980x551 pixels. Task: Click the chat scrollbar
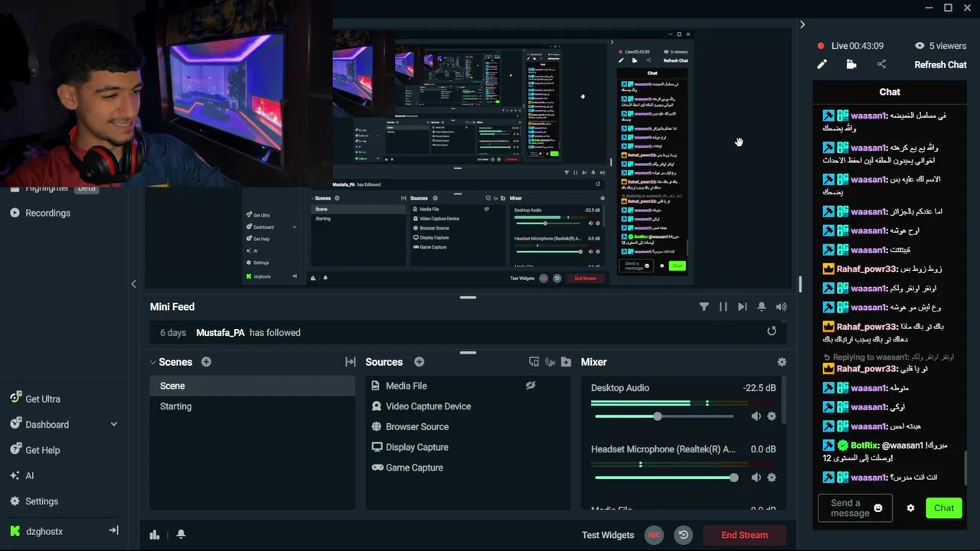pyautogui.click(x=966, y=467)
